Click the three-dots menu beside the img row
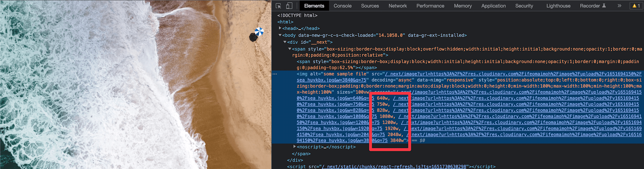The width and height of the screenshot is (644, 169). (275, 74)
